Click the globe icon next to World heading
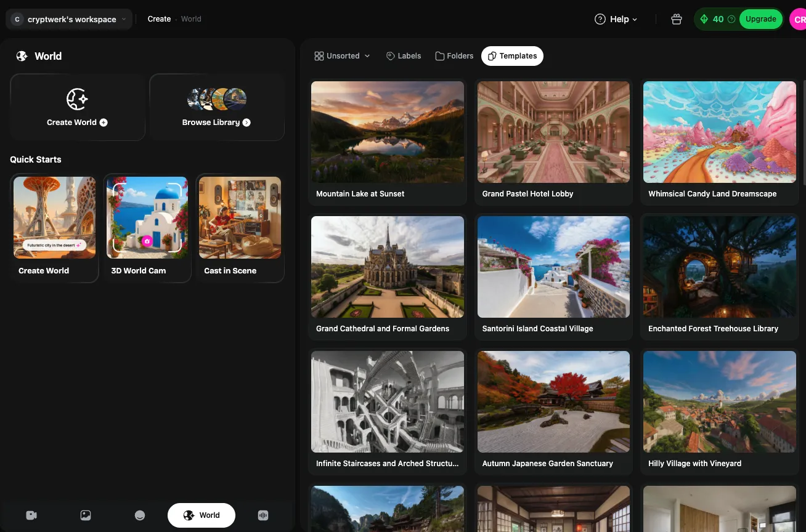806x532 pixels. point(22,56)
